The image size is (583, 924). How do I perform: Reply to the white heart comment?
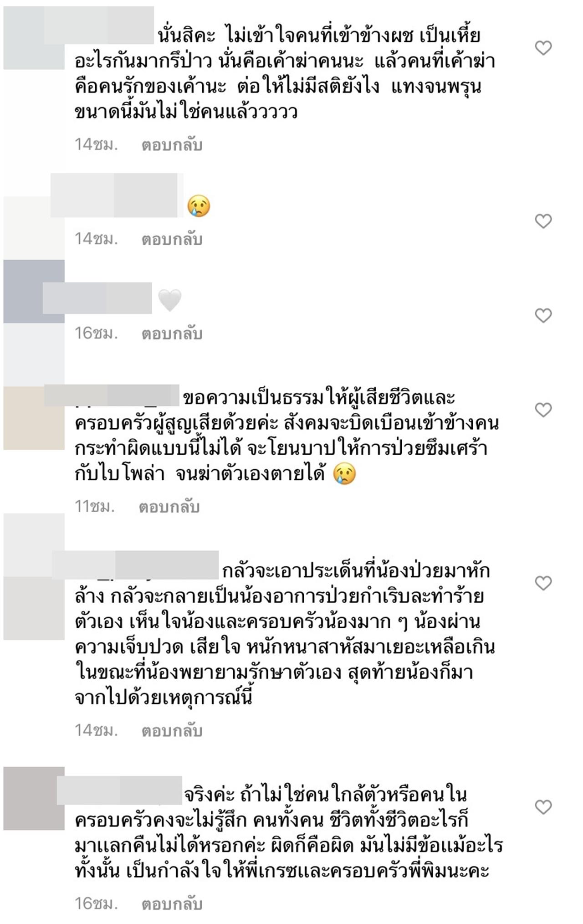(172, 334)
